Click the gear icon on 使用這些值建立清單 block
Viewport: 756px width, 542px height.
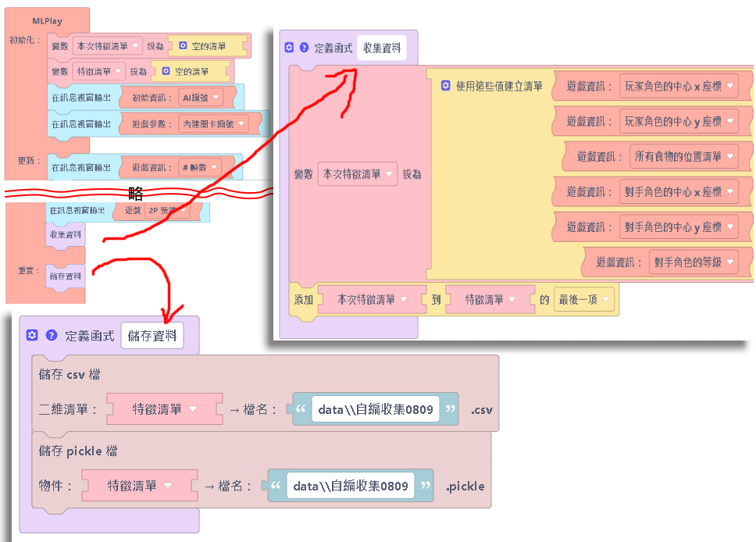445,85
